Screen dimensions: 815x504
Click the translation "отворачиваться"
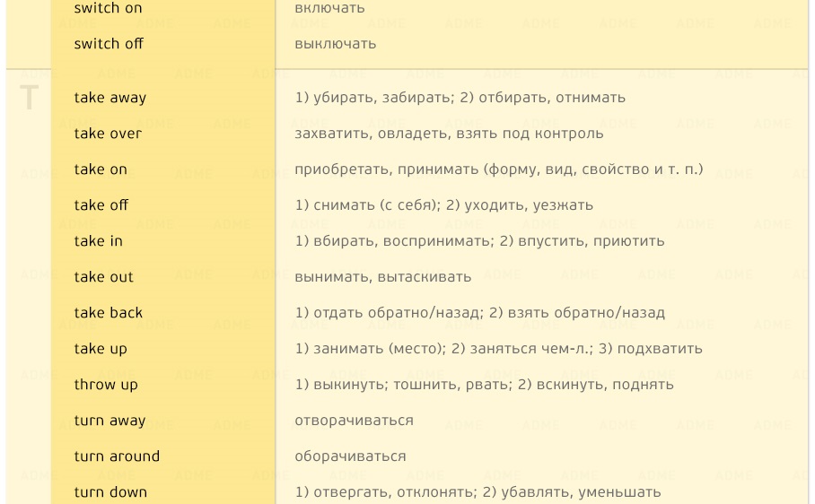tap(354, 421)
